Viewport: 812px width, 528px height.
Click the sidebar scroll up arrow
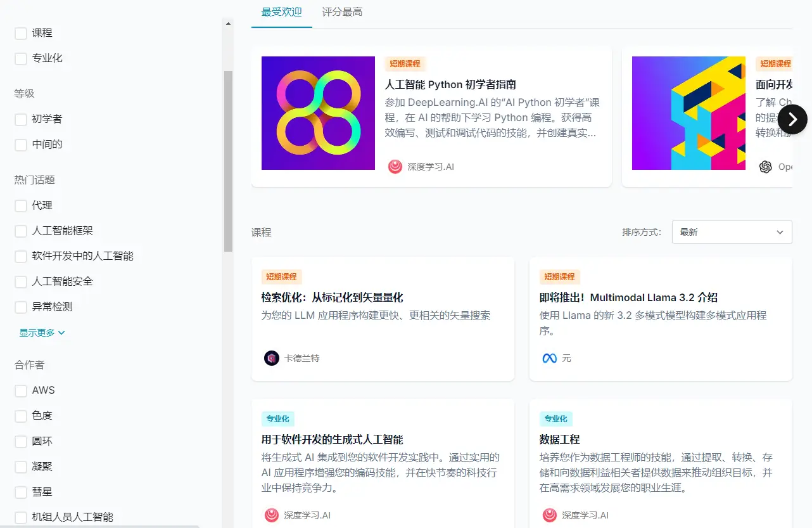click(x=228, y=23)
